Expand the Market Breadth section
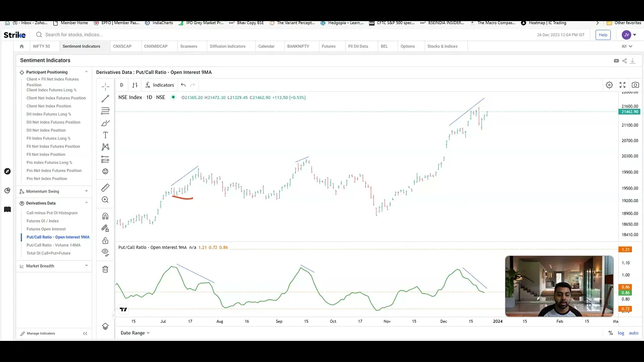Image resolution: width=644 pixels, height=362 pixels. click(x=86, y=266)
